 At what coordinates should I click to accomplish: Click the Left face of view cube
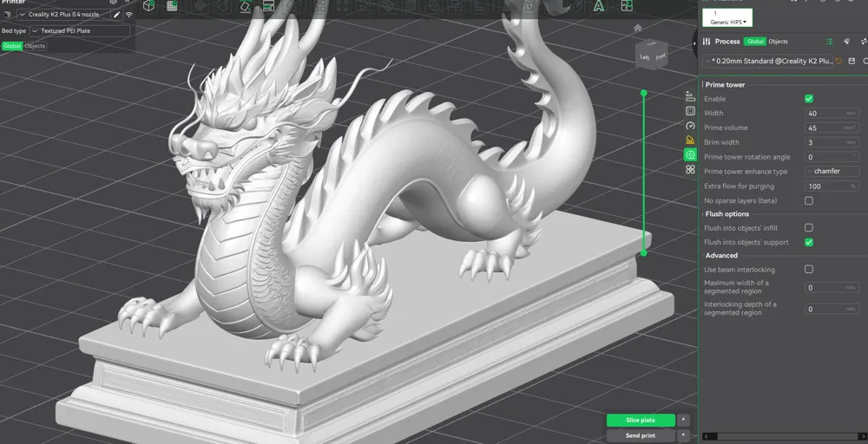(644, 57)
